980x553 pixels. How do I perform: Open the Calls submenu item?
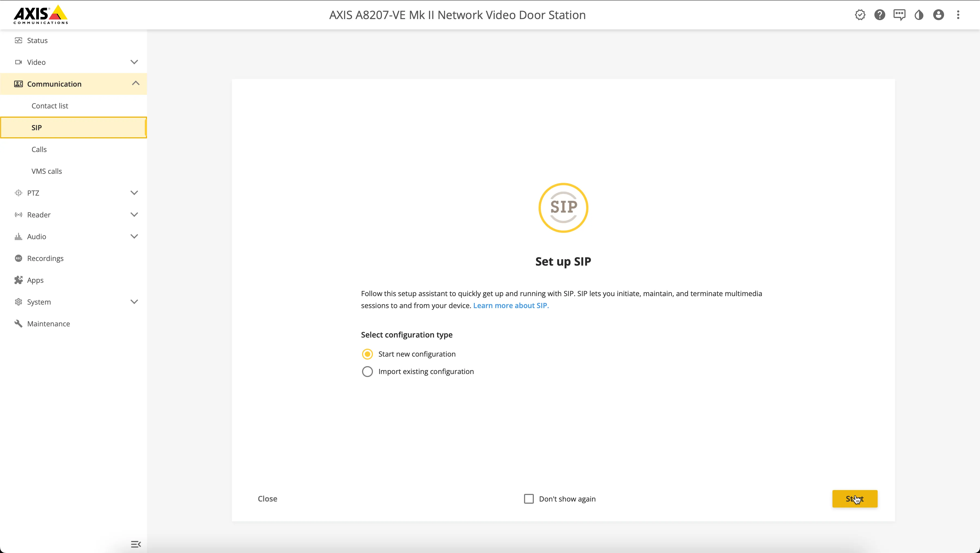pyautogui.click(x=73, y=149)
